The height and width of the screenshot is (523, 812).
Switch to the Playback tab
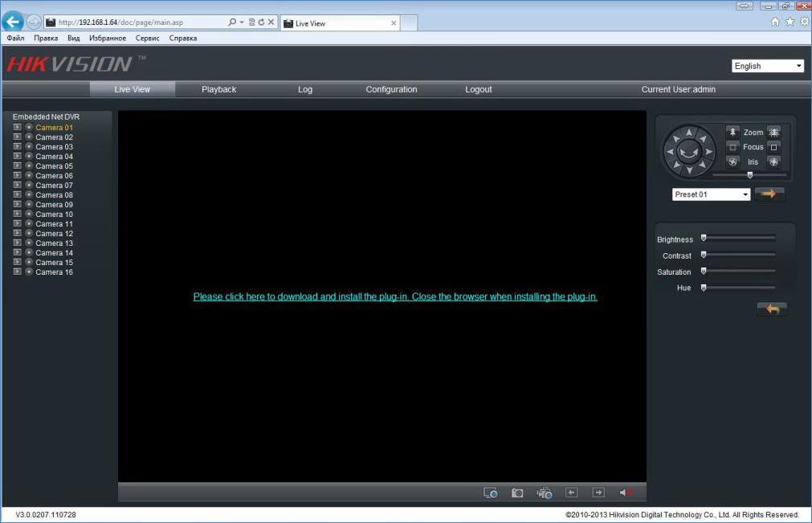click(x=218, y=89)
